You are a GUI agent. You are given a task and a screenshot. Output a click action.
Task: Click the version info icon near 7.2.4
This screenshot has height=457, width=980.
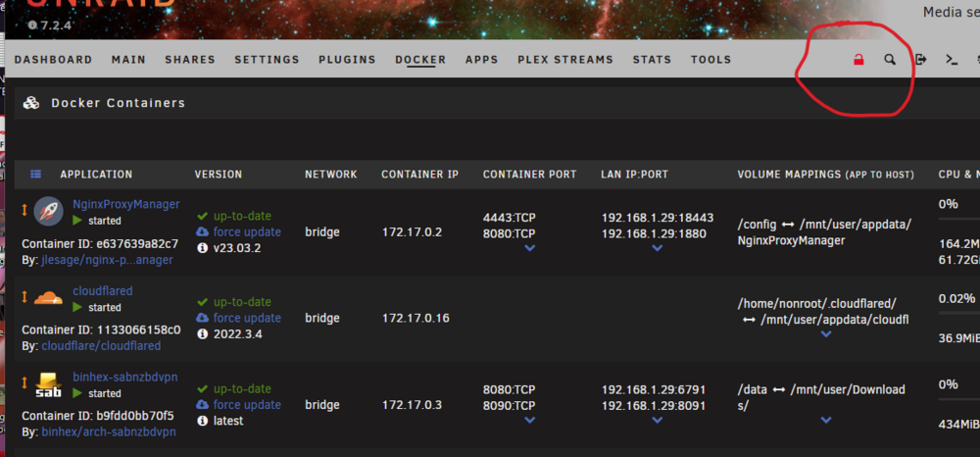point(32,25)
